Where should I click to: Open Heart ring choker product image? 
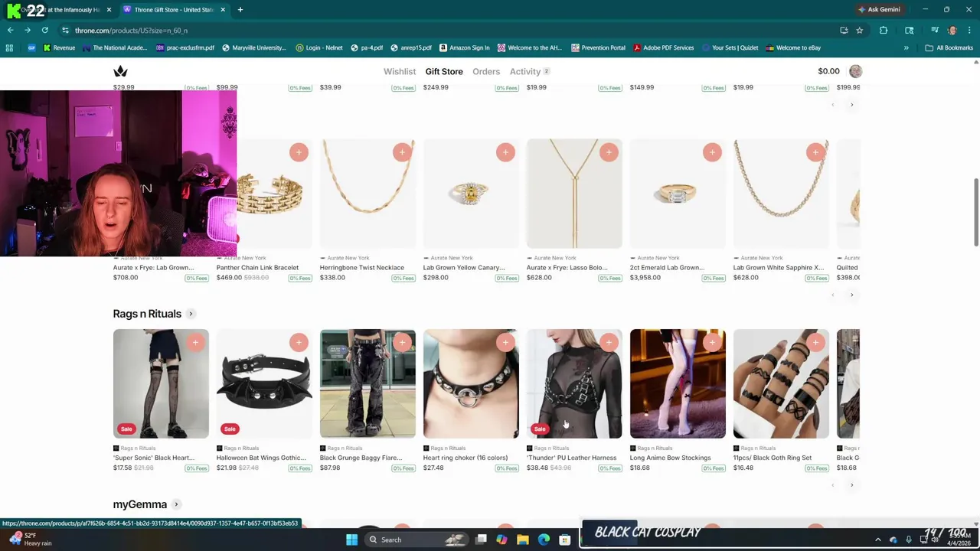click(471, 383)
